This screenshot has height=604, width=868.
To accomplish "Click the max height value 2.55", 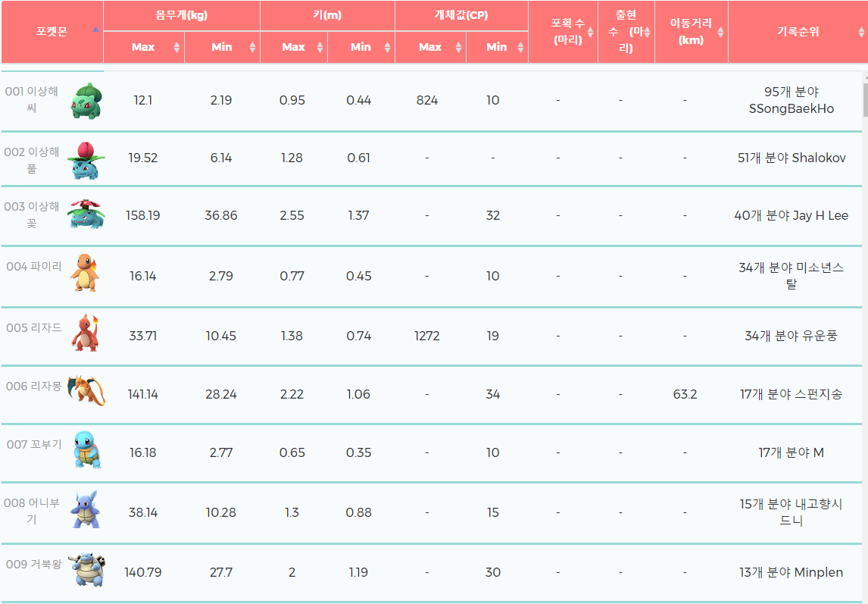I will 292,215.
